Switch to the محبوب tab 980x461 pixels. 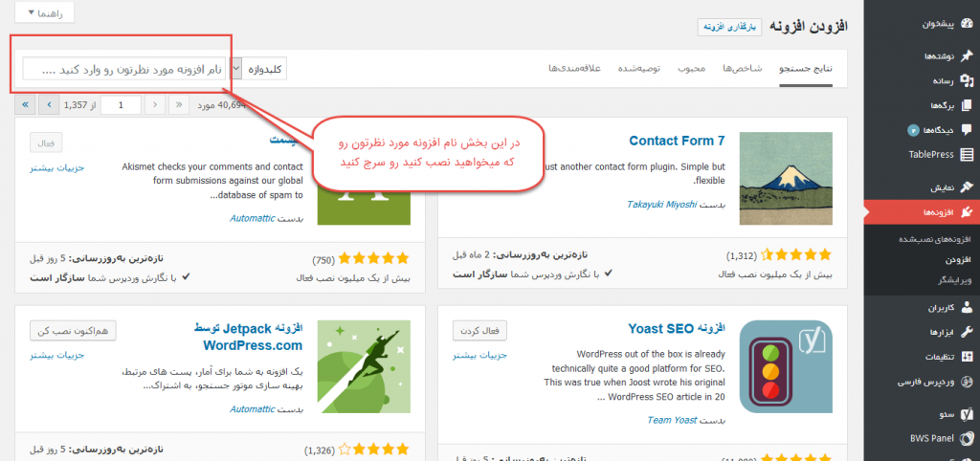691,69
